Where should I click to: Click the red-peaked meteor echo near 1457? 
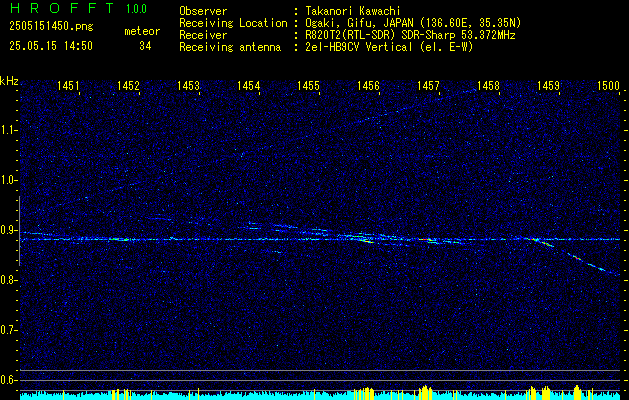(427, 240)
